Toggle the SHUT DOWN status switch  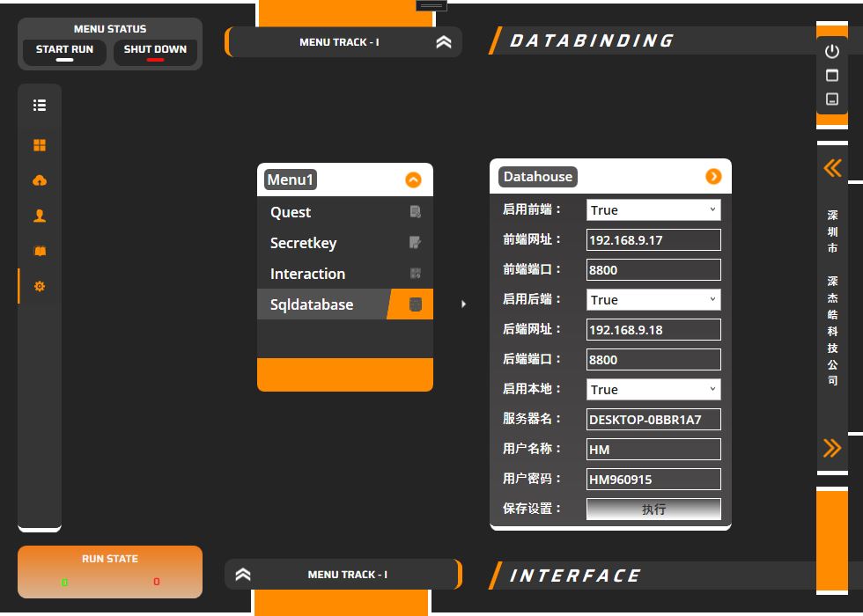(155, 53)
